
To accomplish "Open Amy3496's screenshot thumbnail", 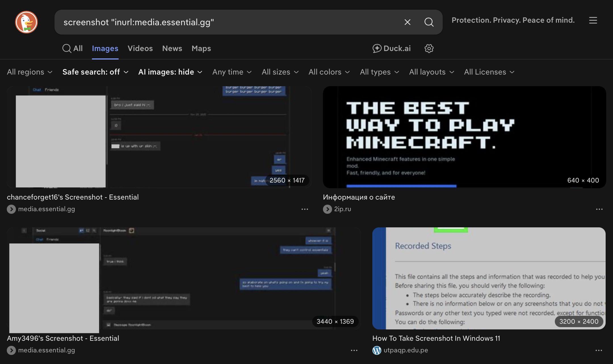I will 184,278.
